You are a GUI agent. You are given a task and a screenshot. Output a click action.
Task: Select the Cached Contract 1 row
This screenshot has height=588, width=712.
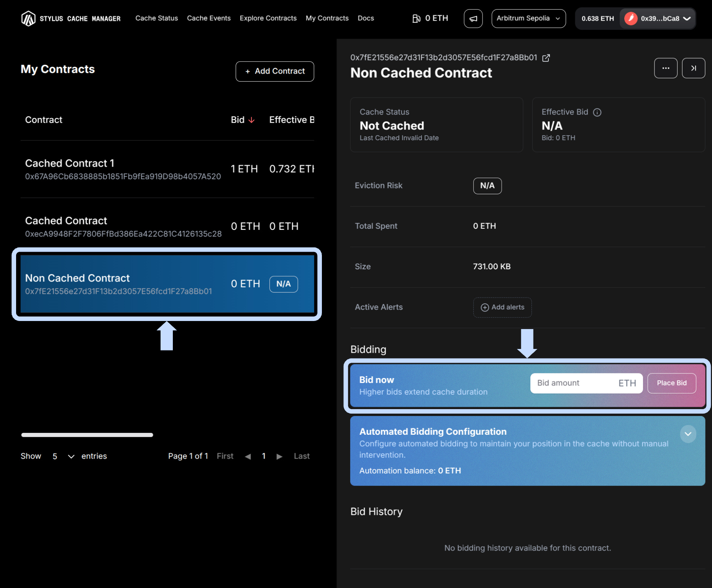pyautogui.click(x=167, y=169)
